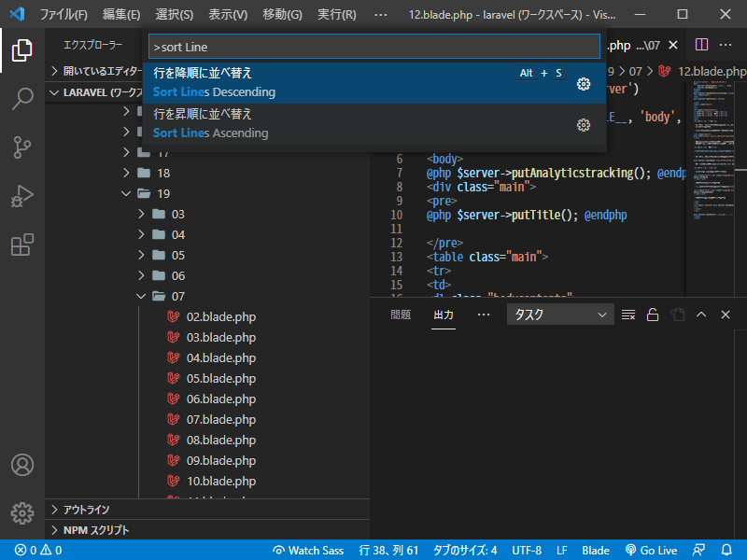Start Go Live server from status bar
Image resolution: width=747 pixels, height=560 pixels.
[651, 550]
